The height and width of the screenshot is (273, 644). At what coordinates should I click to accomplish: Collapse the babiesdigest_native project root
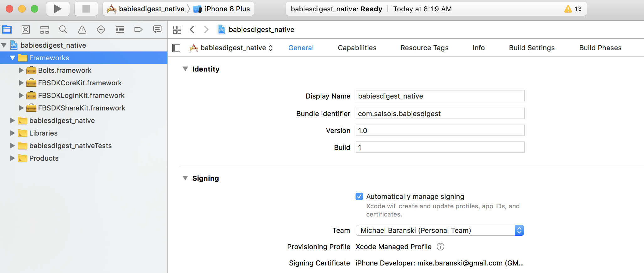(x=4, y=45)
